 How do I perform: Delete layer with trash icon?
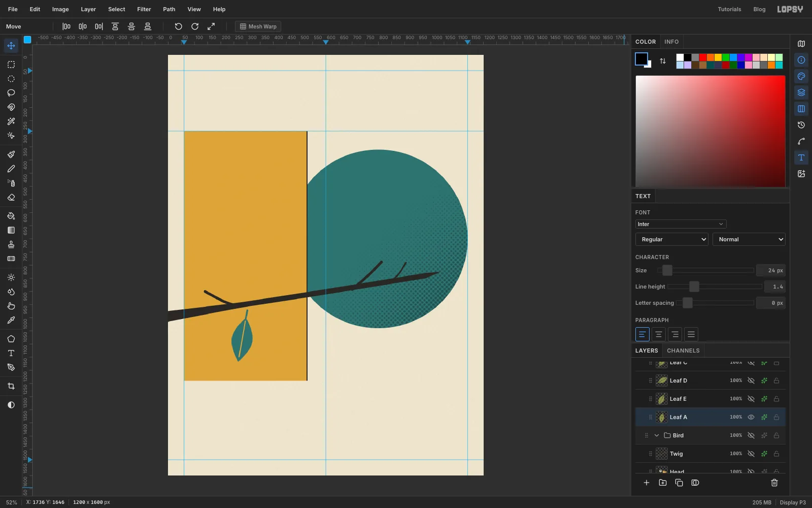(x=774, y=483)
